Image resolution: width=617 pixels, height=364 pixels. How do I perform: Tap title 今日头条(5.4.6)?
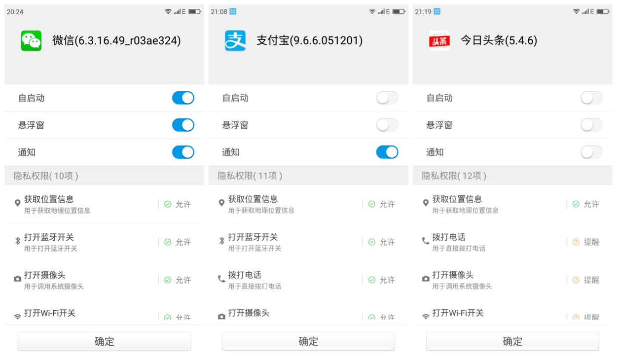pyautogui.click(x=499, y=40)
